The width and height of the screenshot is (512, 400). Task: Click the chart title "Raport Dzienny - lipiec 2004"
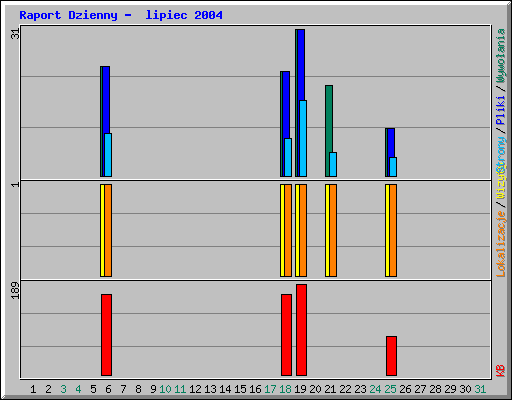pyautogui.click(x=121, y=15)
